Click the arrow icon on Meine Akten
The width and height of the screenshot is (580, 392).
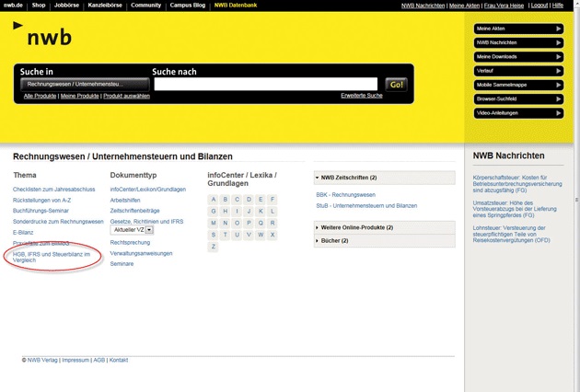pyautogui.click(x=557, y=29)
